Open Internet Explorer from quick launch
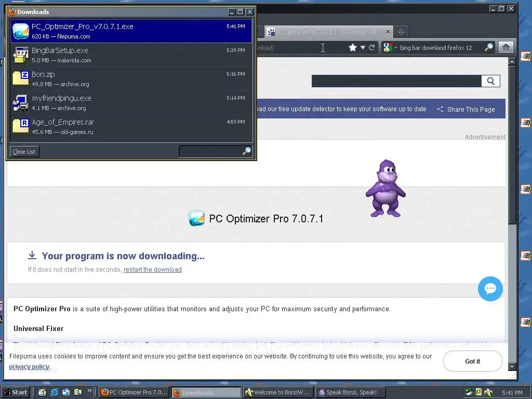The image size is (532, 399). pos(54,392)
